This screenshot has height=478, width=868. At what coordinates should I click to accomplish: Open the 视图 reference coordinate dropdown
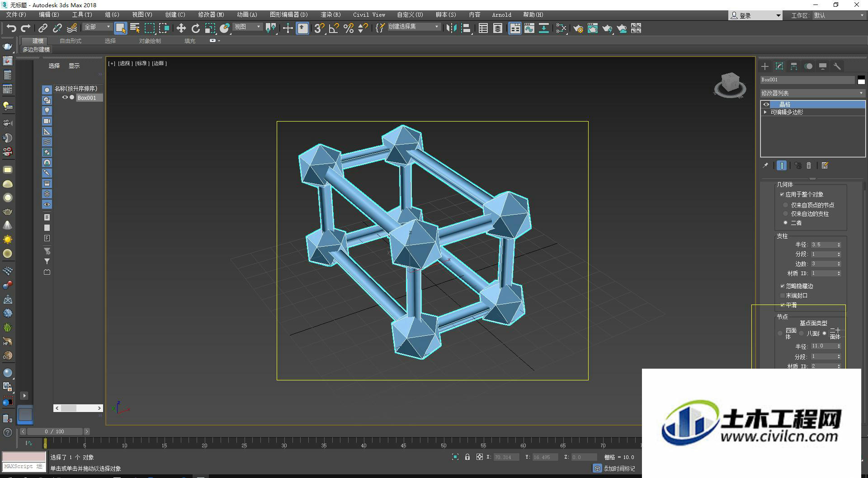[x=248, y=27]
